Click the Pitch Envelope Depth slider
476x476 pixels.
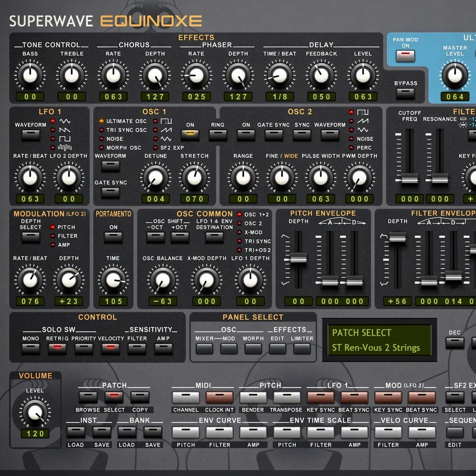click(298, 259)
